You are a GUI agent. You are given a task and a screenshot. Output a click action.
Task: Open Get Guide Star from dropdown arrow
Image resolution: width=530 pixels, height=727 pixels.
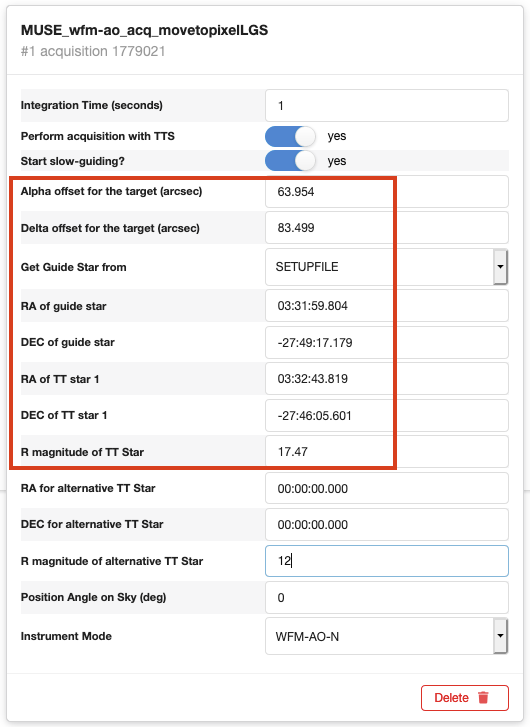point(500,267)
